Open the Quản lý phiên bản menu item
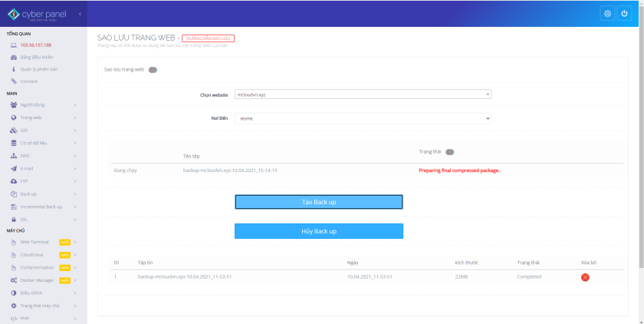 (39, 69)
